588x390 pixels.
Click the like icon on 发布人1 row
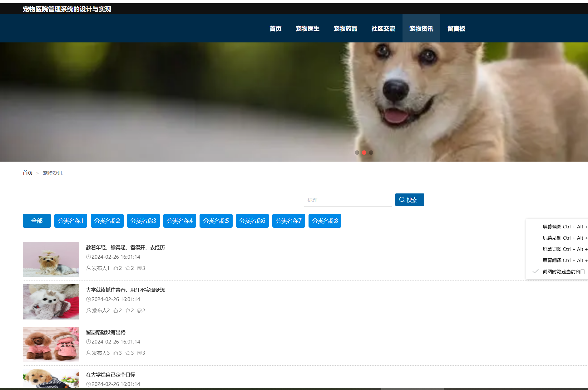[x=116, y=268]
